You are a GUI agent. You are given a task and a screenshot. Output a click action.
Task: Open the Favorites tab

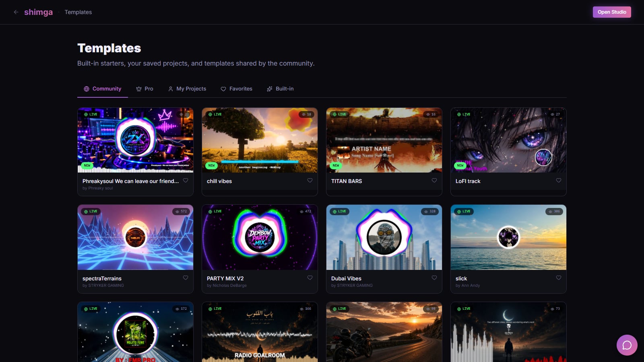[237, 89]
